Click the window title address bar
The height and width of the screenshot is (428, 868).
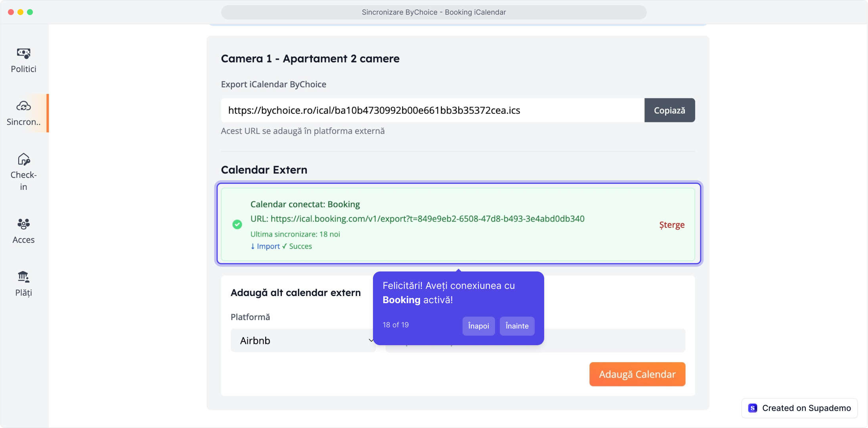click(434, 12)
